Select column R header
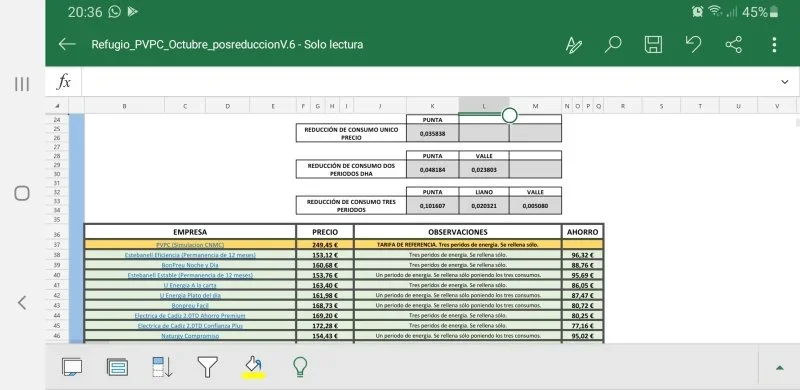Image resolution: width=800 pixels, height=390 pixels. point(623,106)
